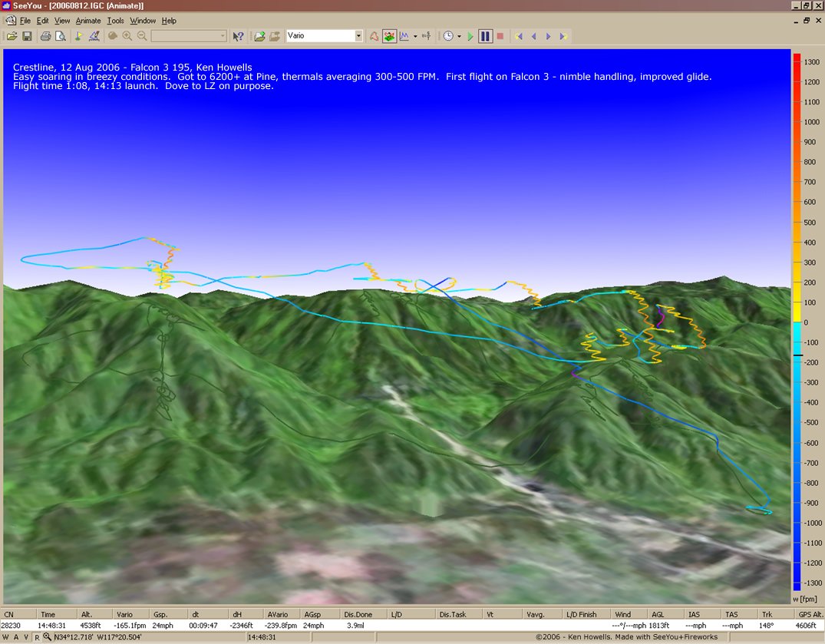Click the Open file folder icon
Screen dimensions: 825x644
tap(12, 36)
